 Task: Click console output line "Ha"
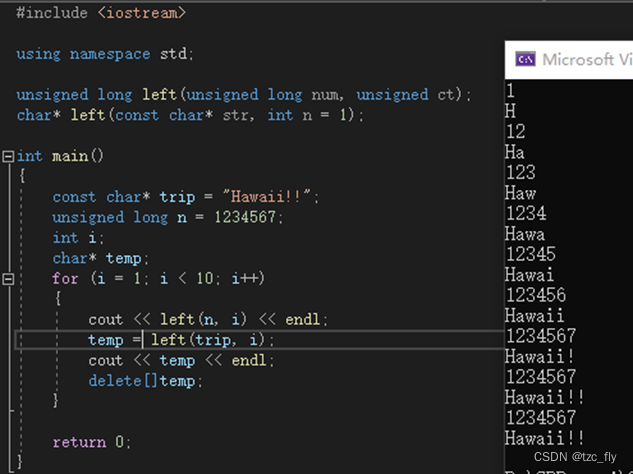(x=515, y=153)
